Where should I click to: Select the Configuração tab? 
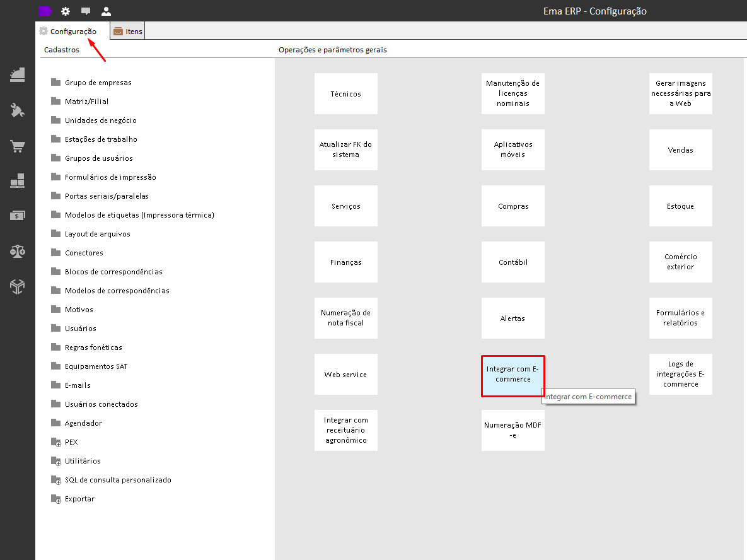68,32
